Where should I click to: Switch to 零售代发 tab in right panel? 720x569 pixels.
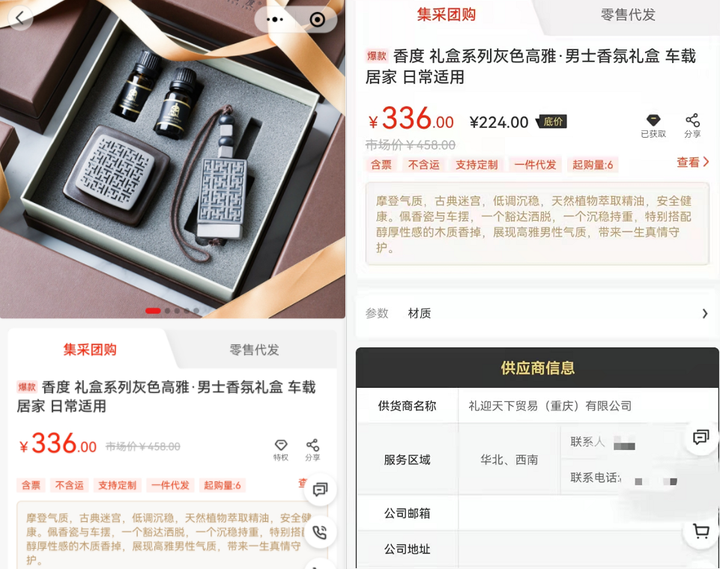point(628,15)
